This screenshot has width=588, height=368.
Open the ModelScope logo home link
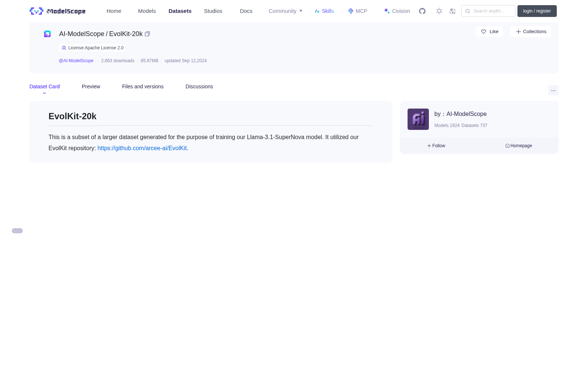tap(57, 11)
